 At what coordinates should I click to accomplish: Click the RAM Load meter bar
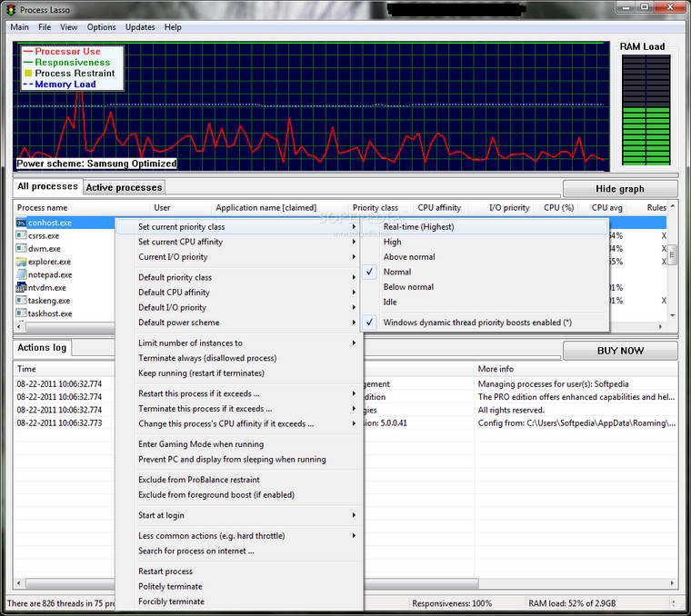pos(644,110)
